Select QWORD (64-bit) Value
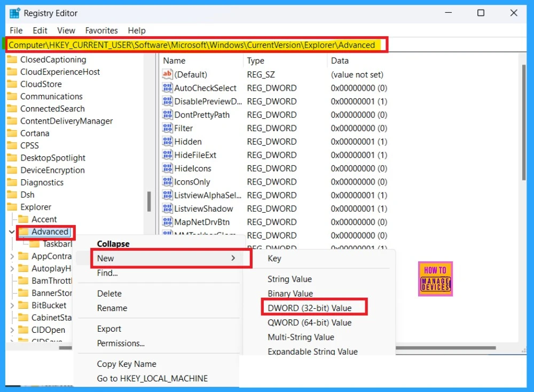Image resolution: width=534 pixels, height=392 pixels. pyautogui.click(x=310, y=323)
